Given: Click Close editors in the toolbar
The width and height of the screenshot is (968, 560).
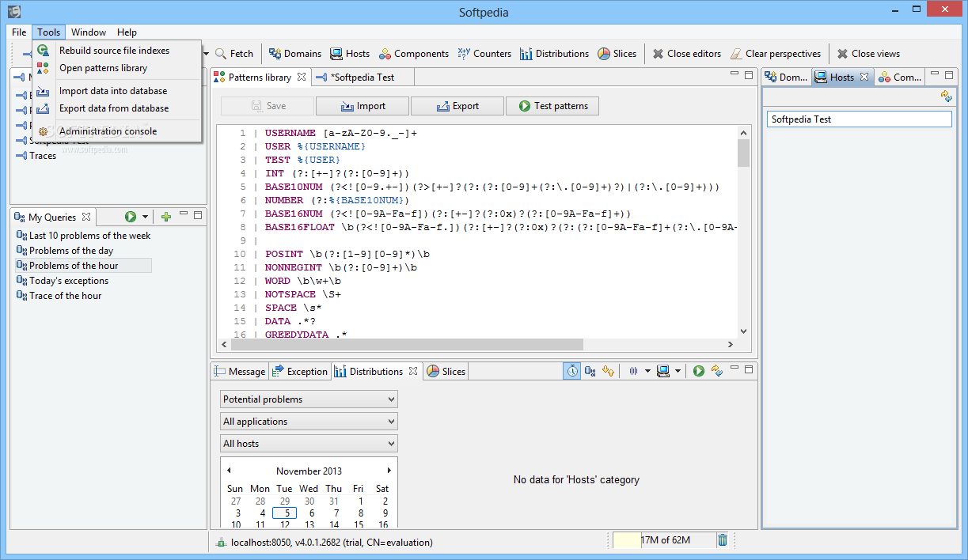Looking at the screenshot, I should point(686,54).
